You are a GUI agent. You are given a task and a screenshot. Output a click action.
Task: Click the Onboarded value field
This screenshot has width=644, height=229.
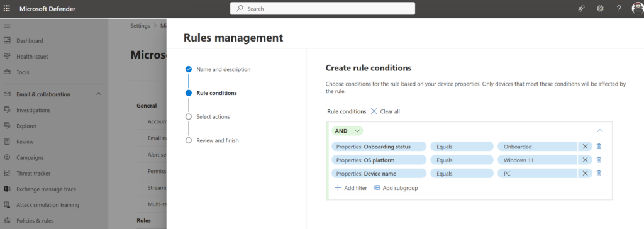(537, 147)
